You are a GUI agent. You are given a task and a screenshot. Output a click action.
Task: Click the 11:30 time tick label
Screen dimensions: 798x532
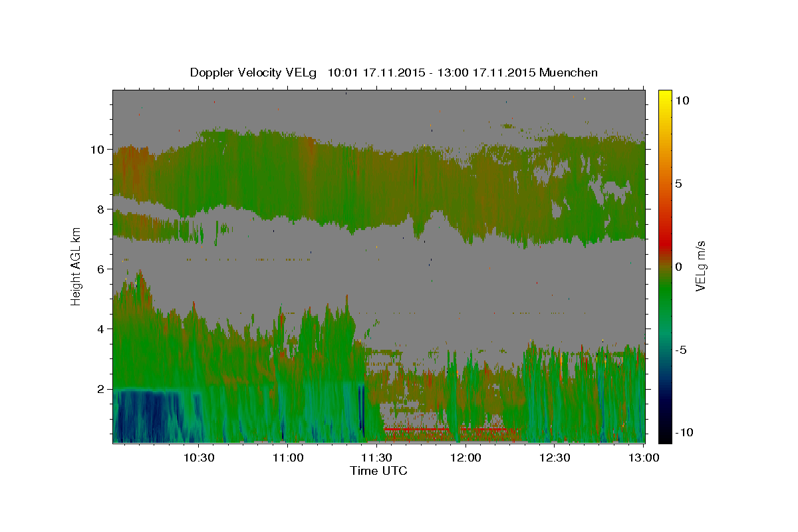[x=377, y=458]
